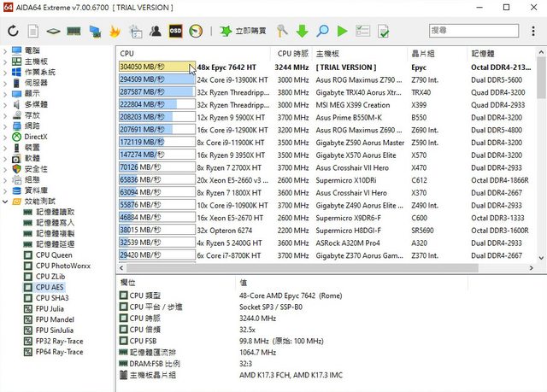Sort by the CPU 時脈 column header
Image resolution: width=547 pixels, height=392 pixels.
tap(292, 53)
